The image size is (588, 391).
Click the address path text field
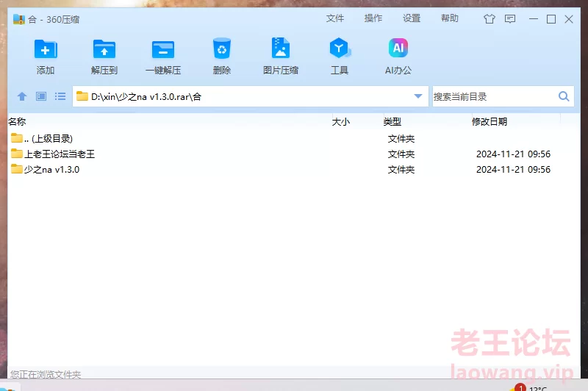251,97
